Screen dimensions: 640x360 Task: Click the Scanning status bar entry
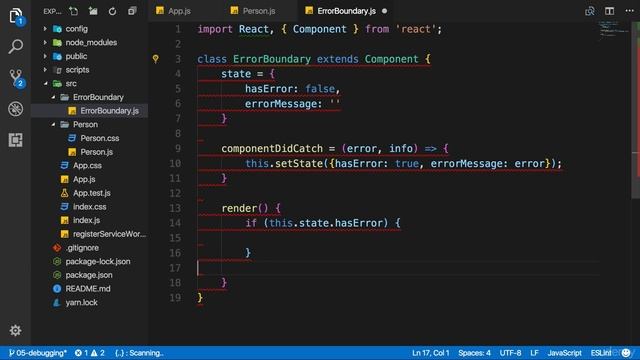pos(139,353)
